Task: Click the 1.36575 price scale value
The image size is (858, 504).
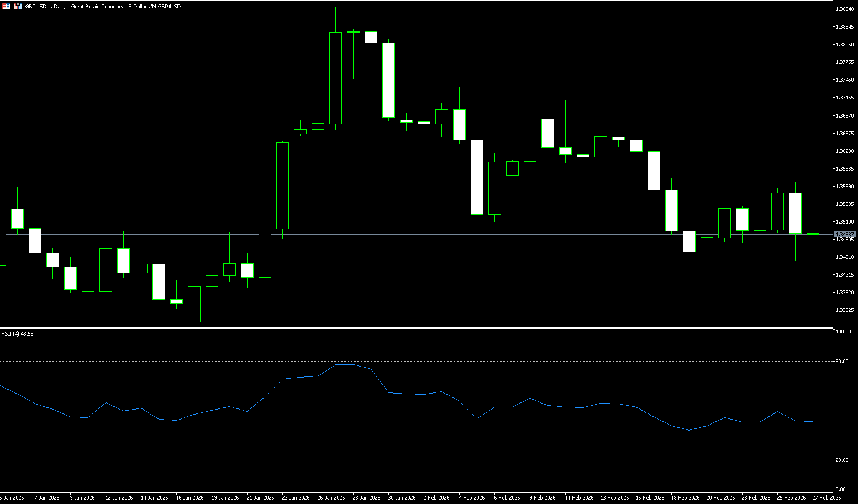Action: (845, 134)
